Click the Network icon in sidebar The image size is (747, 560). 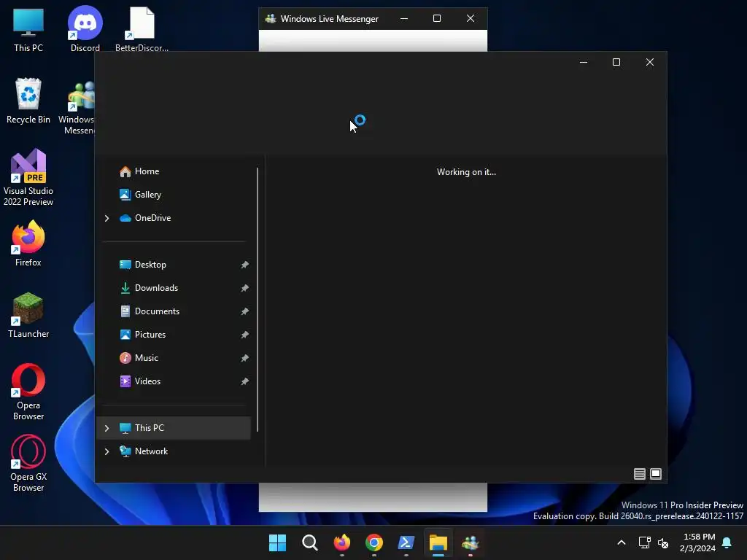point(125,451)
